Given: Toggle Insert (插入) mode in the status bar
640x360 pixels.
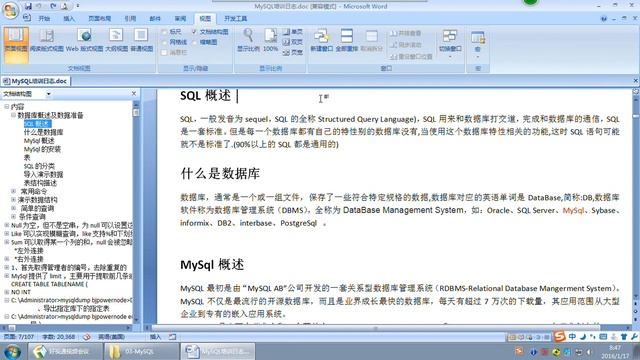Looking at the screenshot, I should pos(155,337).
